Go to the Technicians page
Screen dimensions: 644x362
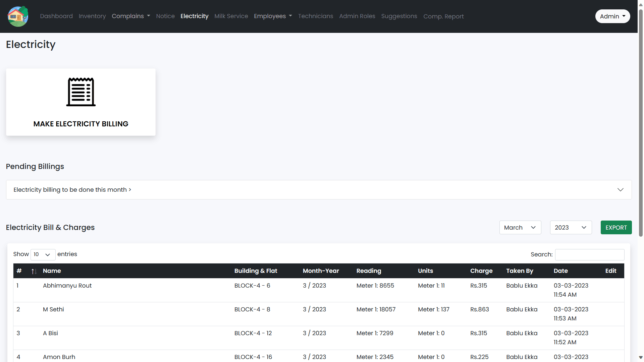tap(315, 16)
